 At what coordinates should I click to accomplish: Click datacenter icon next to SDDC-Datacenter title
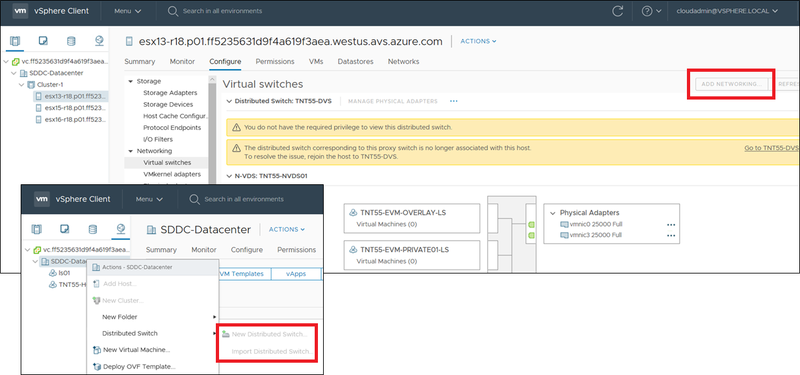point(151,230)
